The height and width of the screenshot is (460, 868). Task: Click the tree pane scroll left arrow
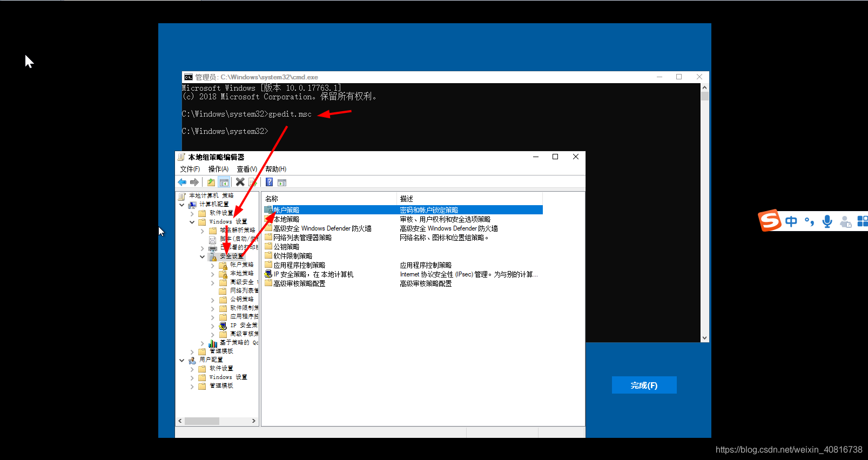180,421
